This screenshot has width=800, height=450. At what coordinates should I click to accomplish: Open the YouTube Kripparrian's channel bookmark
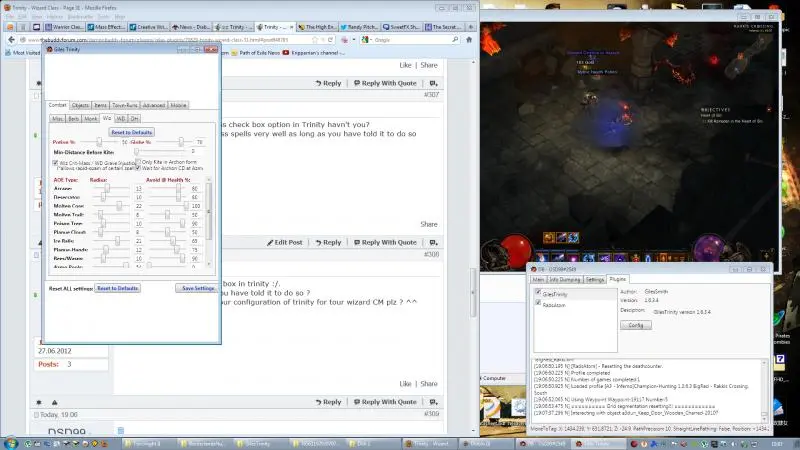(314, 53)
